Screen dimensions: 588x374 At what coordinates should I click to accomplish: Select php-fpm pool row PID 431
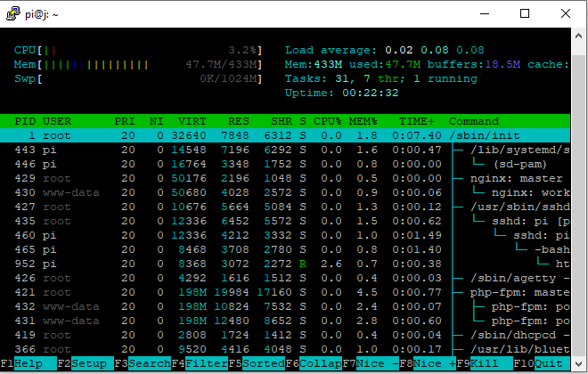285,321
